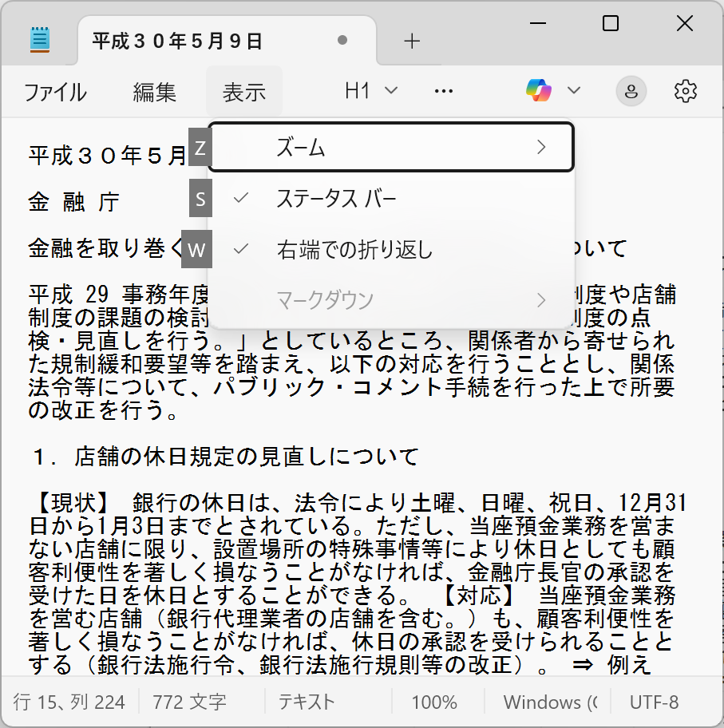Toggle 右端での折り返し word wrap option

tap(354, 250)
